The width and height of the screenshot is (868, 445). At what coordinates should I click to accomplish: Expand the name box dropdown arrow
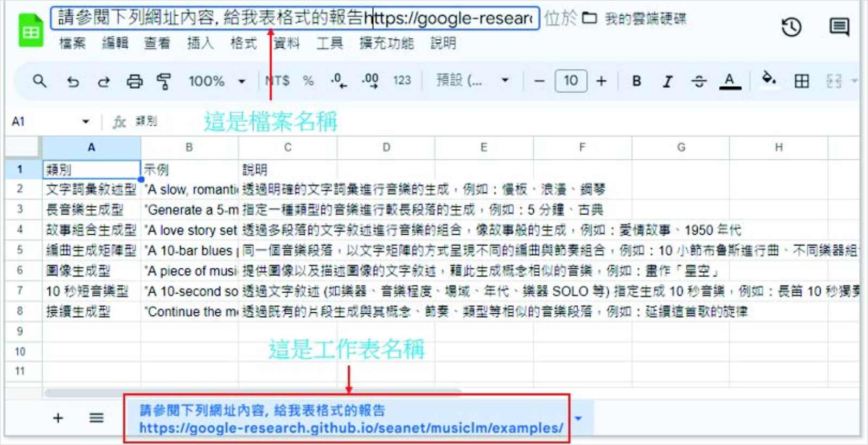[x=86, y=121]
